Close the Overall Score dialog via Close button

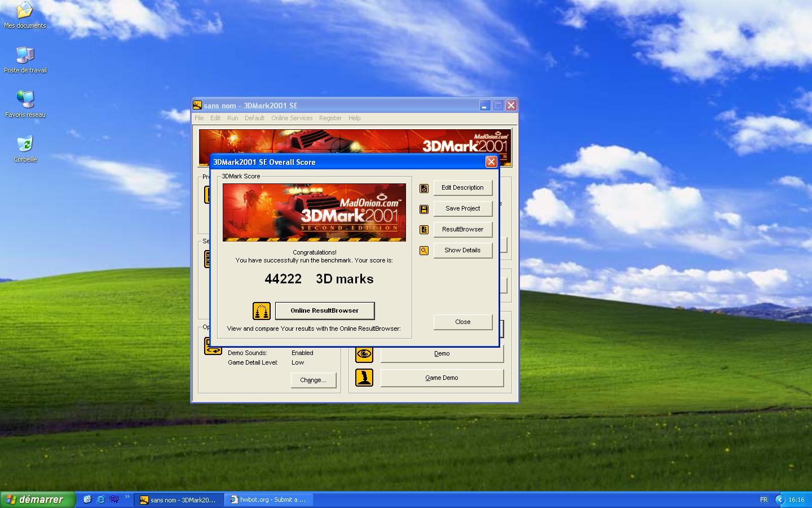462,322
